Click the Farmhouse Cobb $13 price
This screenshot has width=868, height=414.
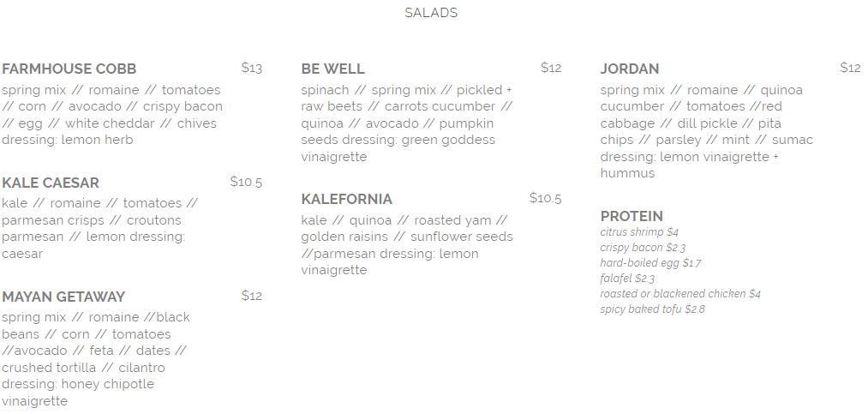pyautogui.click(x=252, y=68)
